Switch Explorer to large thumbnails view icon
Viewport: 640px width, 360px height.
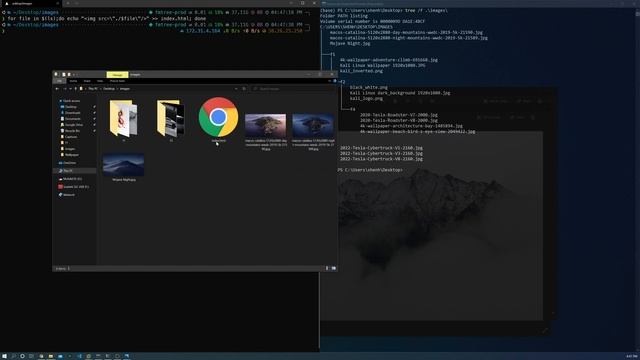click(333, 268)
